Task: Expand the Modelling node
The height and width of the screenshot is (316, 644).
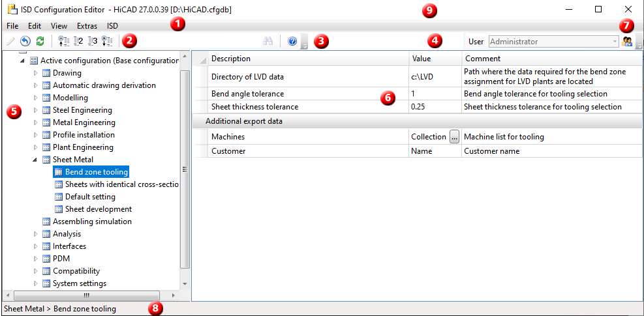Action: tap(35, 98)
